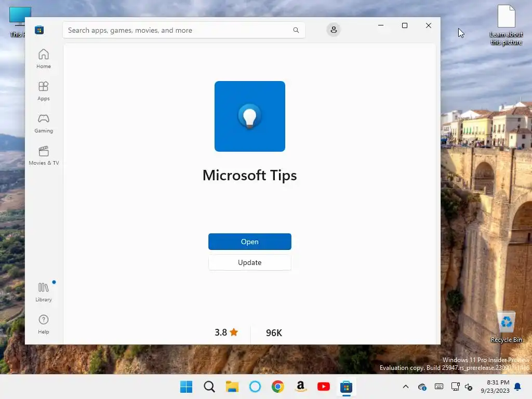Open Movies & TV section
532x399 pixels.
click(x=44, y=155)
